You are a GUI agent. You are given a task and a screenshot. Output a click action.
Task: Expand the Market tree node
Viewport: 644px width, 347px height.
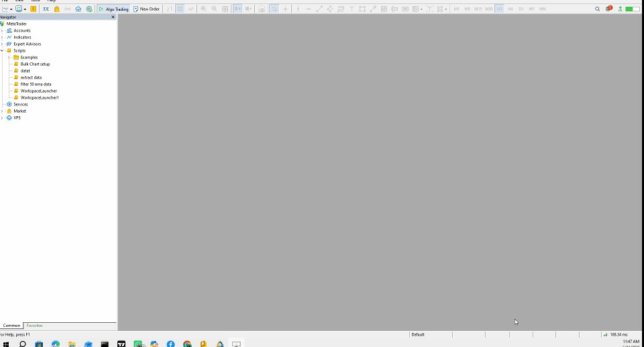point(2,111)
